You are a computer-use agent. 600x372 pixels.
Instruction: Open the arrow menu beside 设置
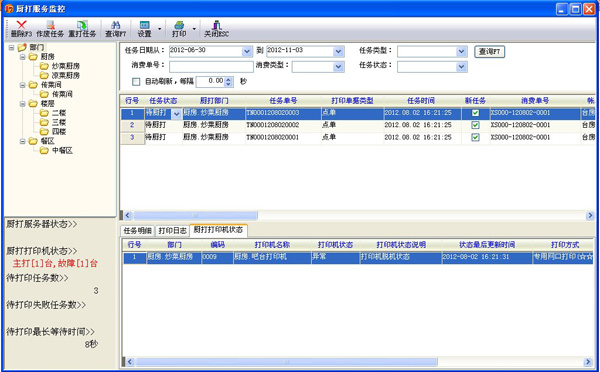coord(160,29)
